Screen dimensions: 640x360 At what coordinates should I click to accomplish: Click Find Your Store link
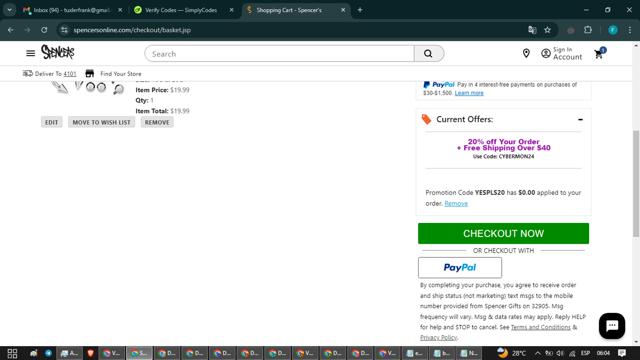121,74
